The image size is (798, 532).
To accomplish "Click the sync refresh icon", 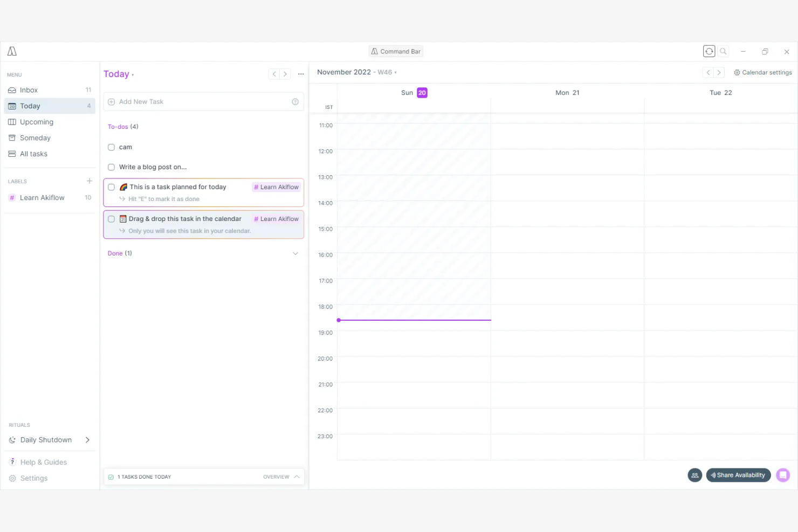I will tap(709, 51).
